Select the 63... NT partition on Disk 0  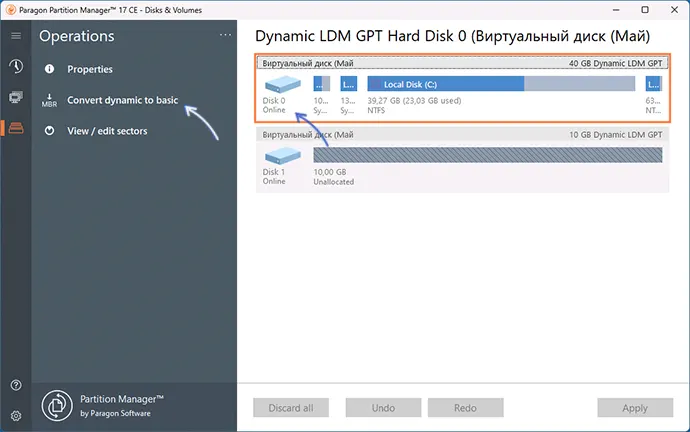click(x=654, y=84)
